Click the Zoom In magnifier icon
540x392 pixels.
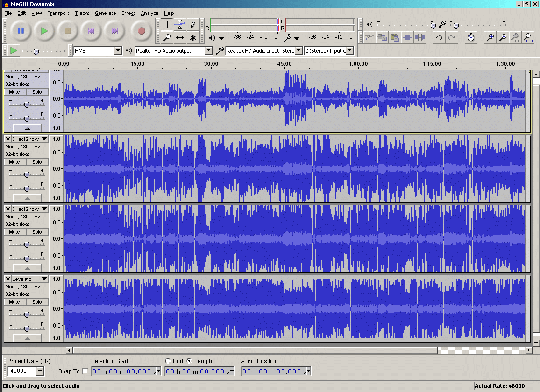[x=490, y=37]
